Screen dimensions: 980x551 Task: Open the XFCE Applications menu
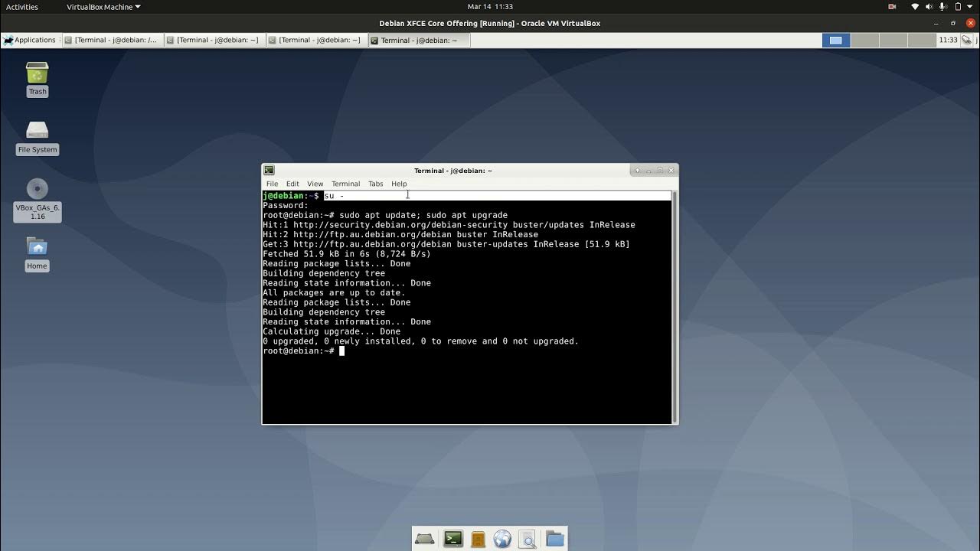pos(30,40)
